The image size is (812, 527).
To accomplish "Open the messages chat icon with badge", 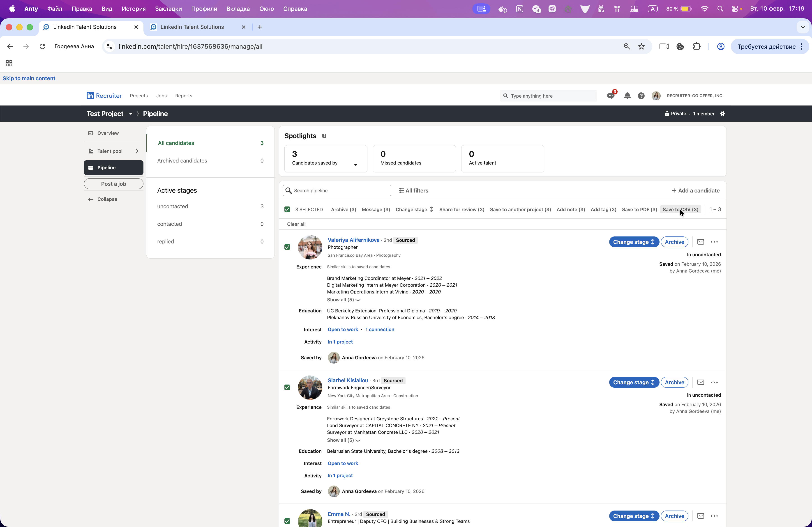I will [611, 96].
